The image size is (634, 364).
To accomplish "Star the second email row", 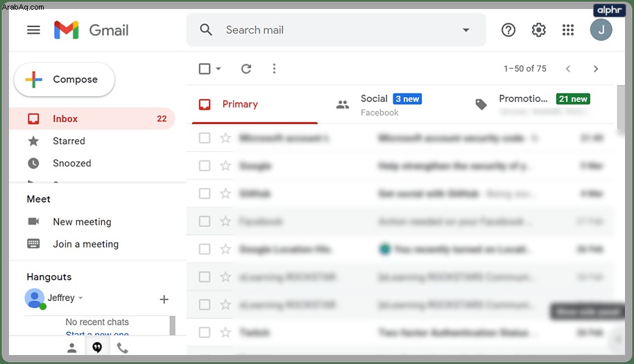I will pyautogui.click(x=225, y=166).
